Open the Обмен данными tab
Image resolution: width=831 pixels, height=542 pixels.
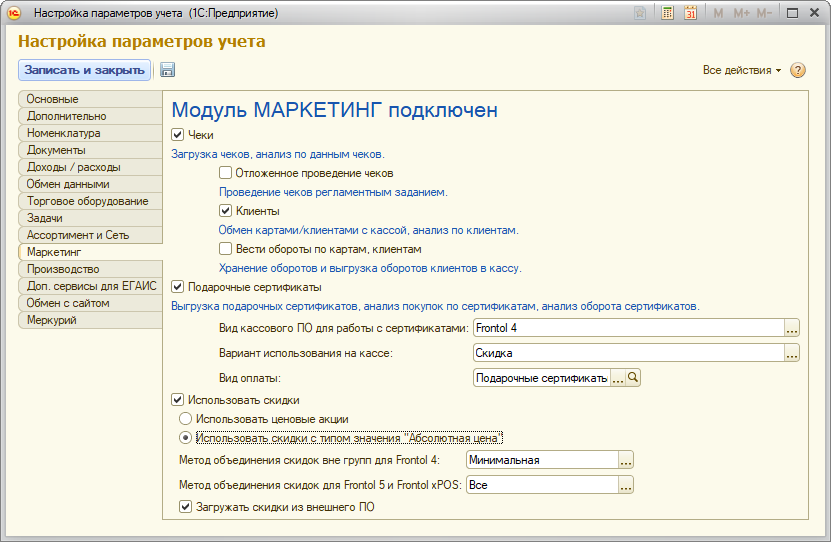90,184
